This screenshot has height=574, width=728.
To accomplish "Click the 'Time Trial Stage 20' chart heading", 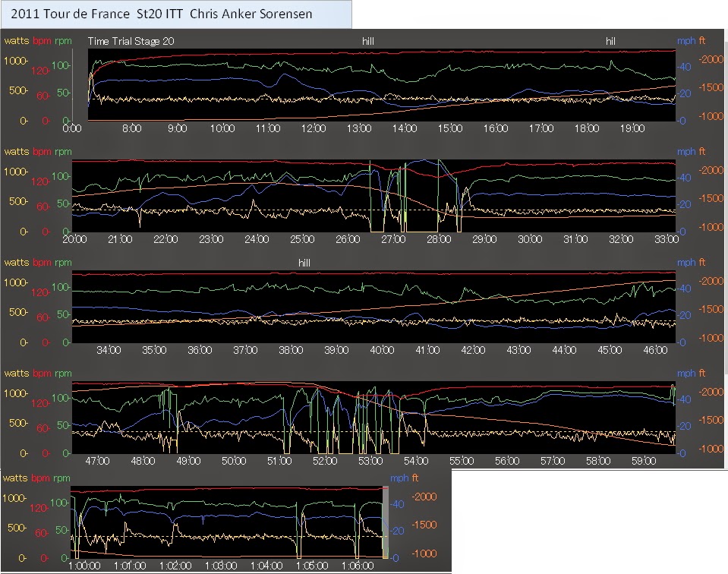I will click(x=131, y=41).
